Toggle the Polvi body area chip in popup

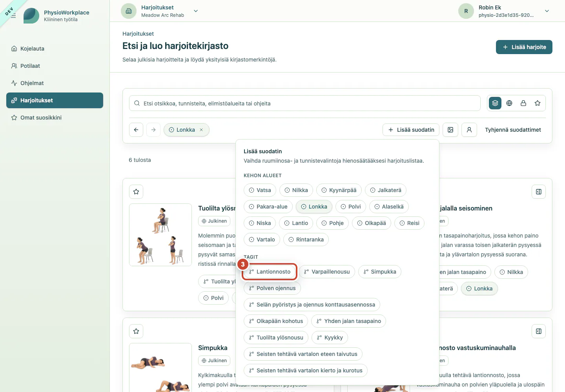(x=351, y=207)
